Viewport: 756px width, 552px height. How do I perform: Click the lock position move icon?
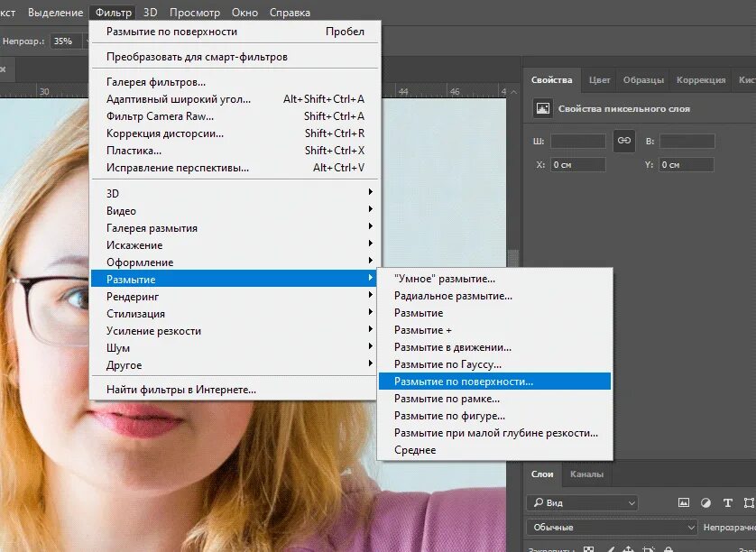(628, 549)
